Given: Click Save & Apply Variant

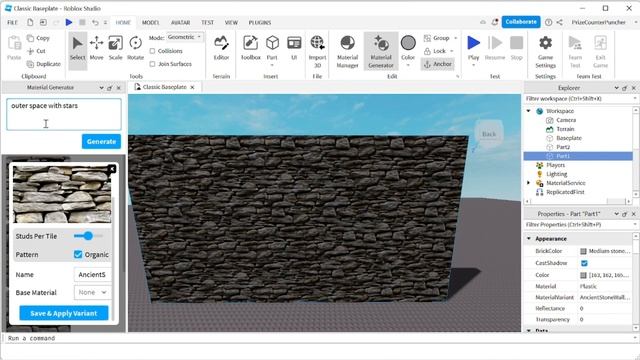Looking at the screenshot, I should tap(64, 313).
